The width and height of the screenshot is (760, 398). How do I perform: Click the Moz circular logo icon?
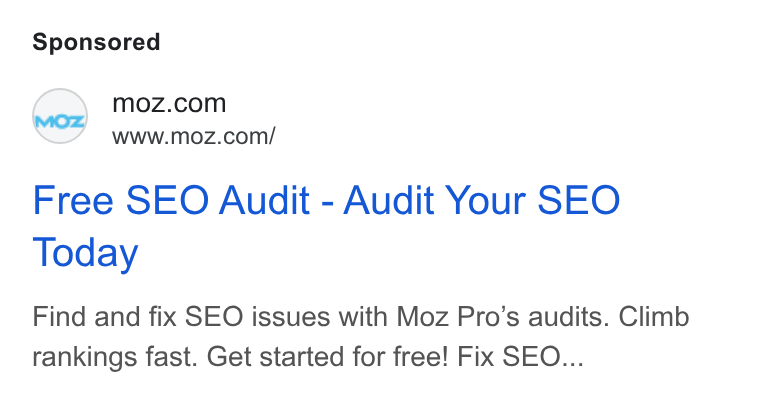coord(60,116)
